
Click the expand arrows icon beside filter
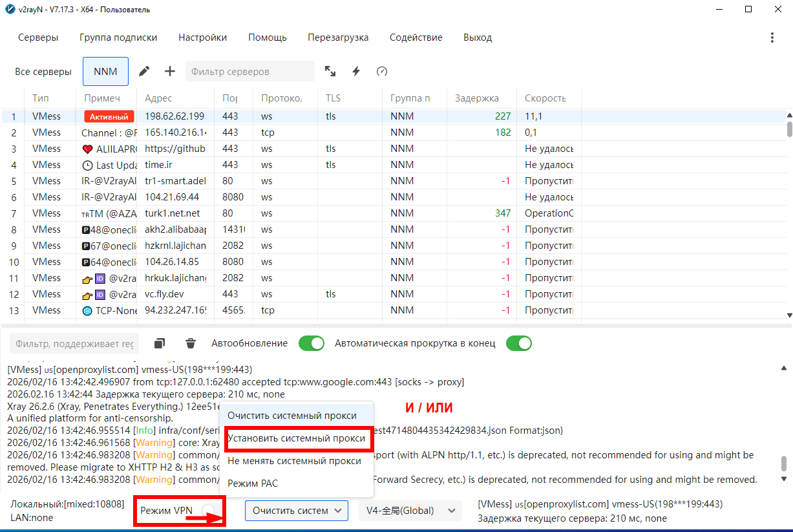pyautogui.click(x=330, y=71)
